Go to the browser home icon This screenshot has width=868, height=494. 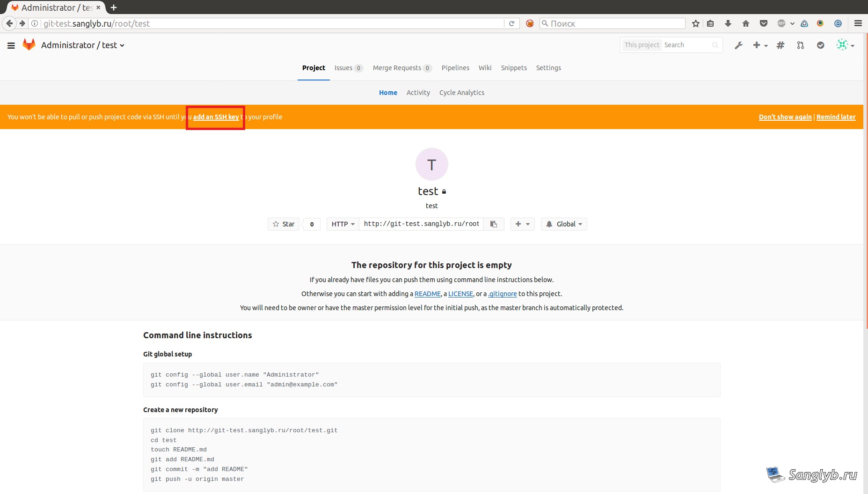746,23
